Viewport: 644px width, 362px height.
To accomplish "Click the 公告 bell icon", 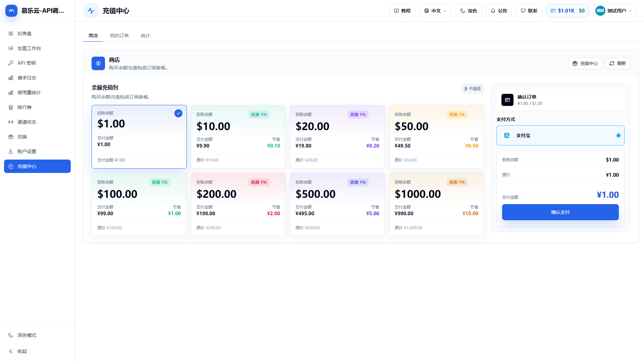I will [493, 11].
